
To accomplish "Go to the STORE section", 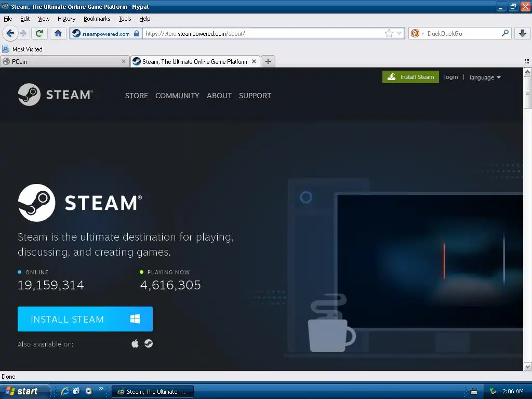I will pyautogui.click(x=137, y=96).
